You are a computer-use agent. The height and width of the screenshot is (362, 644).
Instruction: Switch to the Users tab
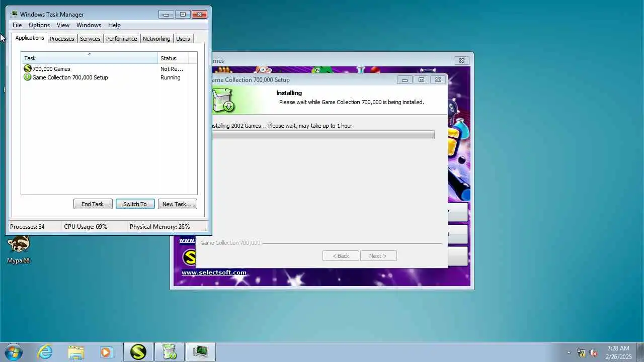coord(183,39)
